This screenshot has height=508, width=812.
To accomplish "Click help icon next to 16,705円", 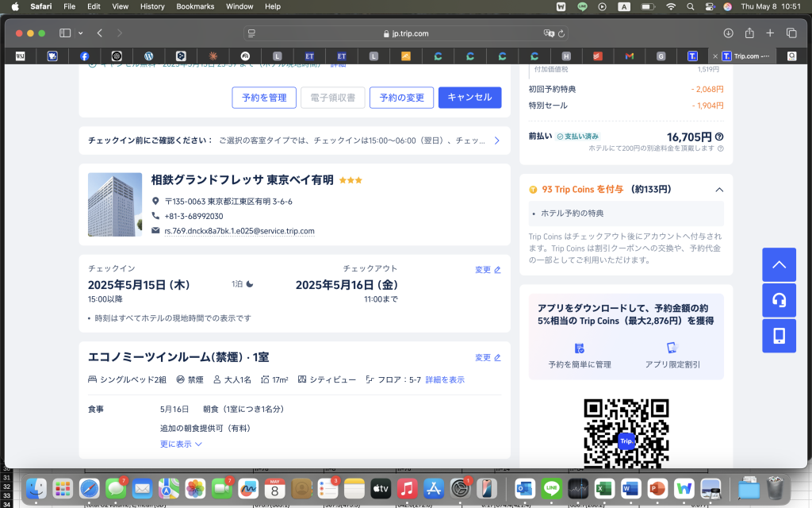I will (x=719, y=137).
